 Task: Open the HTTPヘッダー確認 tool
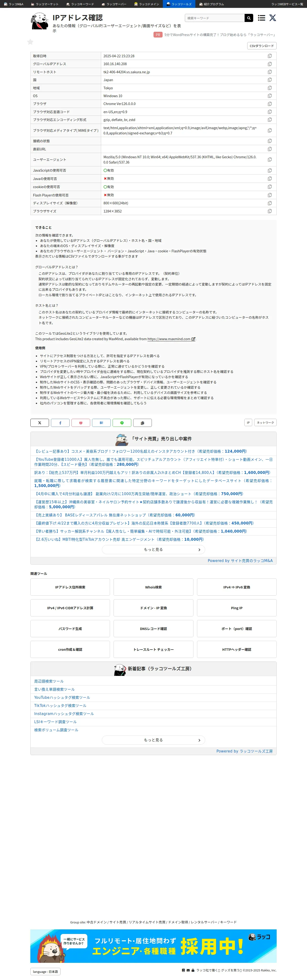tap(236, 649)
